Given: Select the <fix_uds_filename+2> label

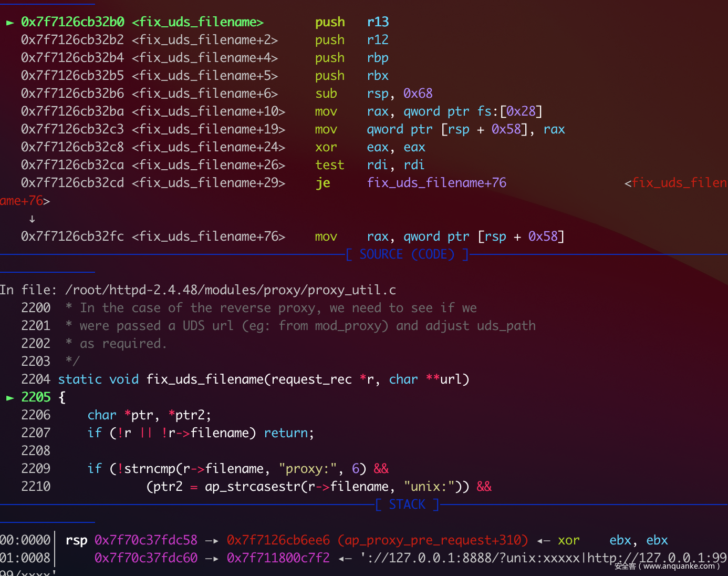Looking at the screenshot, I should coord(205,40).
